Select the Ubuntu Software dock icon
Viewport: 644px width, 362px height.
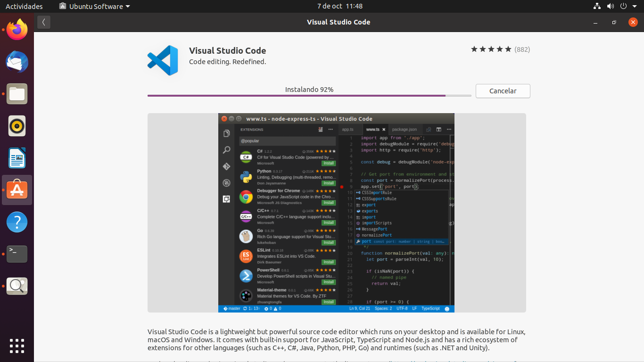(x=17, y=190)
